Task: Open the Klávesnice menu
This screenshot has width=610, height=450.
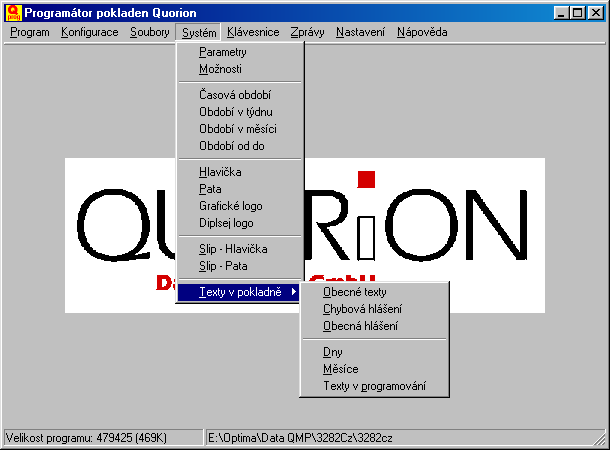Action: (253, 32)
